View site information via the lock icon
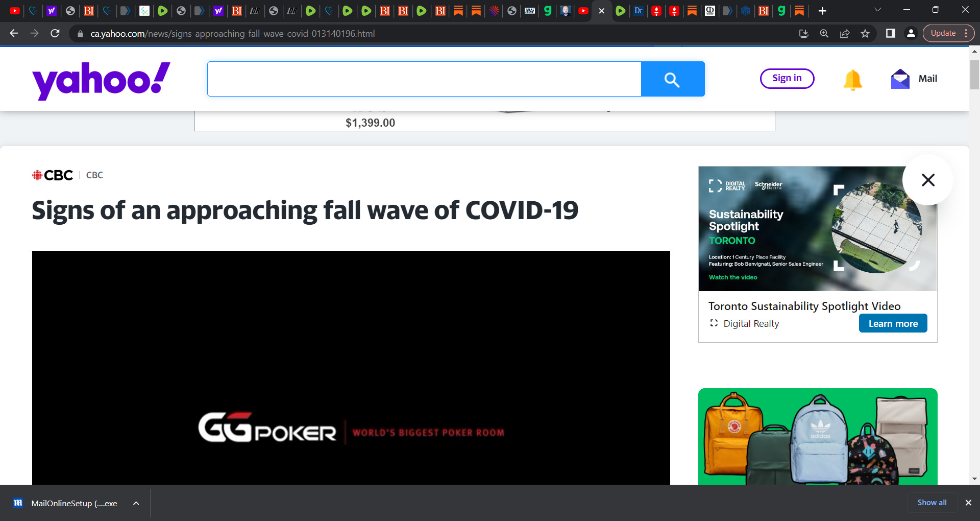This screenshot has width=980, height=521. 80,34
